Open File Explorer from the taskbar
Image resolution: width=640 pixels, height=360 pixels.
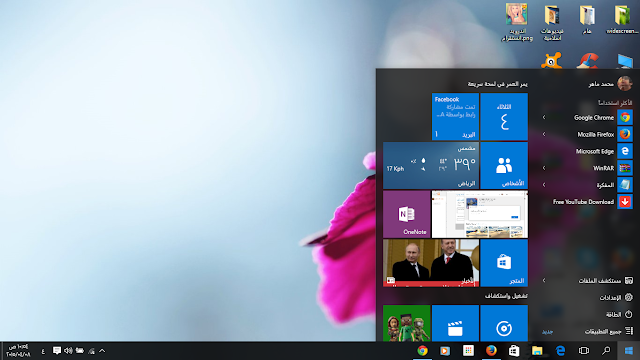(x=537, y=351)
